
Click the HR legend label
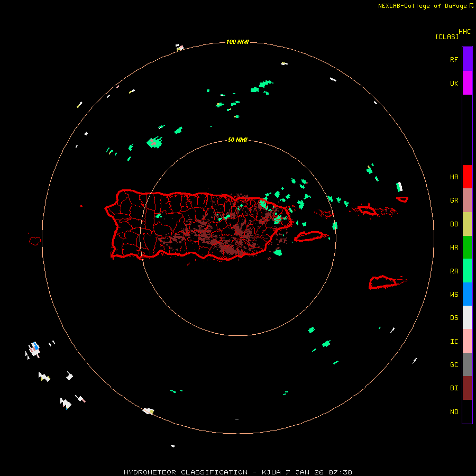454,248
